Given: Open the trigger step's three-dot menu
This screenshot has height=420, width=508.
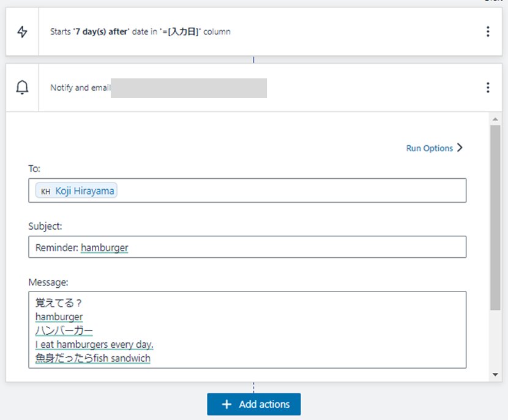Looking at the screenshot, I should (x=487, y=32).
